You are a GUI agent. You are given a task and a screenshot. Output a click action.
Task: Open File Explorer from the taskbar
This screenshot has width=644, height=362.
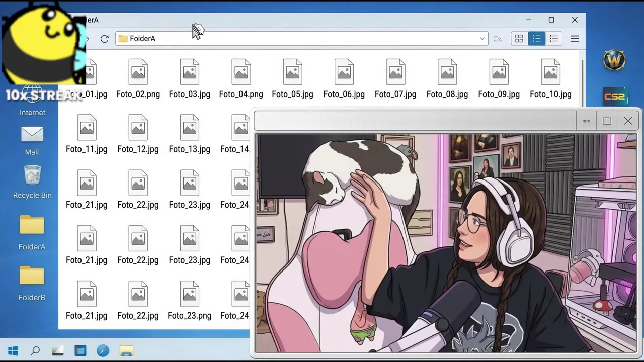pyautogui.click(x=126, y=350)
